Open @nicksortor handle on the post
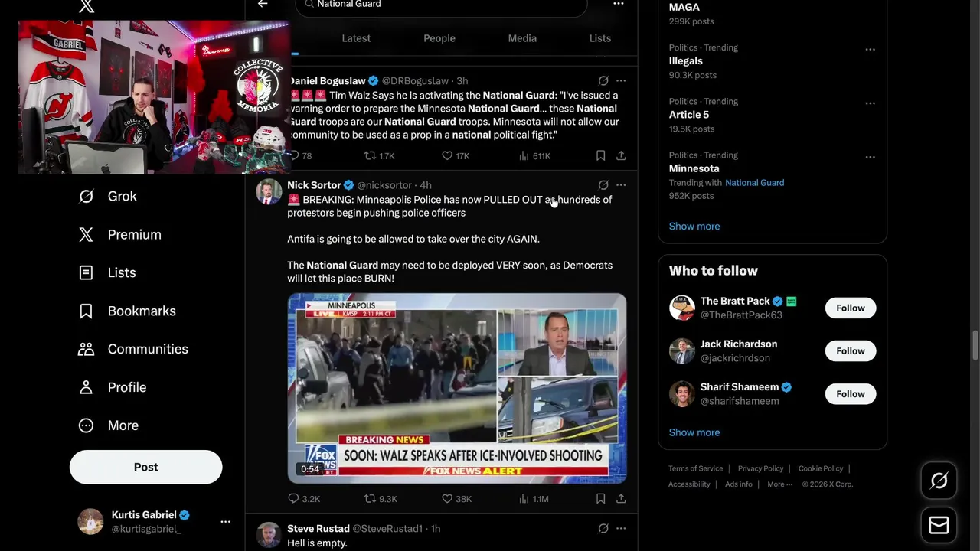The width and height of the screenshot is (980, 551). (384, 185)
